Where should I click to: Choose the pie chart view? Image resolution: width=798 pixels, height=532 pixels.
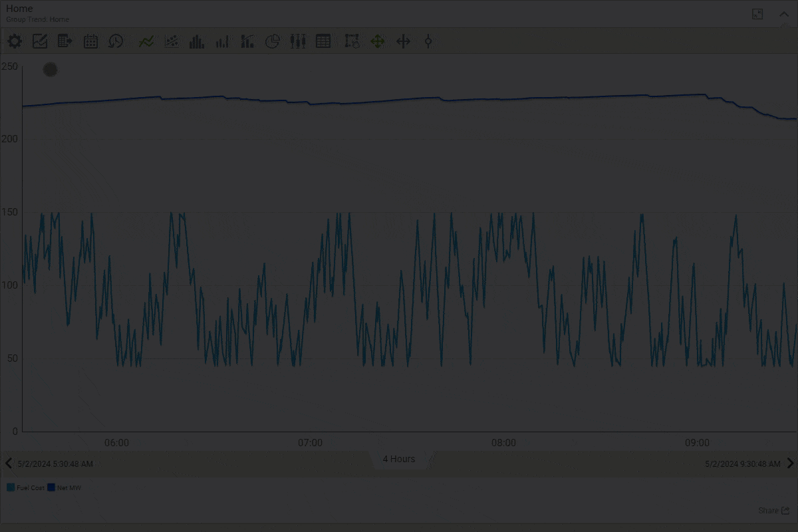[x=272, y=41]
